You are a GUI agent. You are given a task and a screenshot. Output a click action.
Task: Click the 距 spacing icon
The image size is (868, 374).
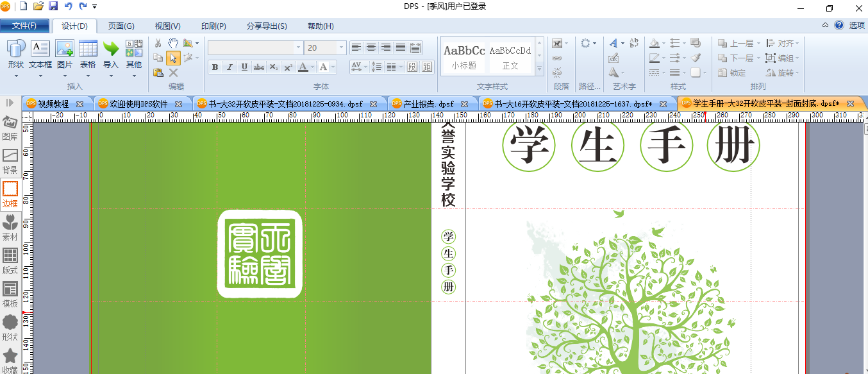coord(428,67)
